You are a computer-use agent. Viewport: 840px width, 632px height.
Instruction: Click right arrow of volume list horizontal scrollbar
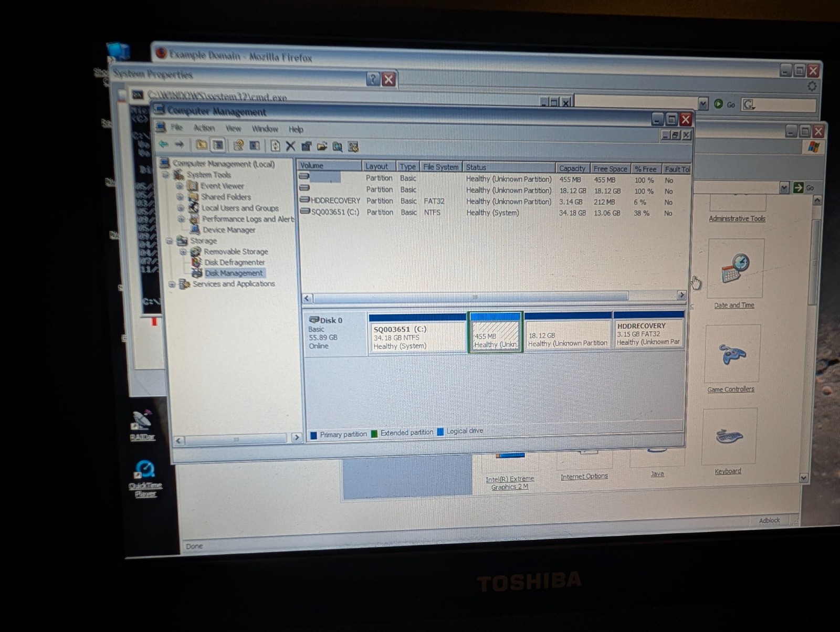(681, 295)
